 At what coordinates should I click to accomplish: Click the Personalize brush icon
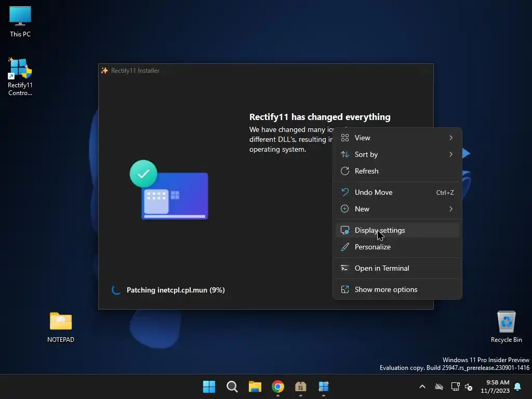345,247
